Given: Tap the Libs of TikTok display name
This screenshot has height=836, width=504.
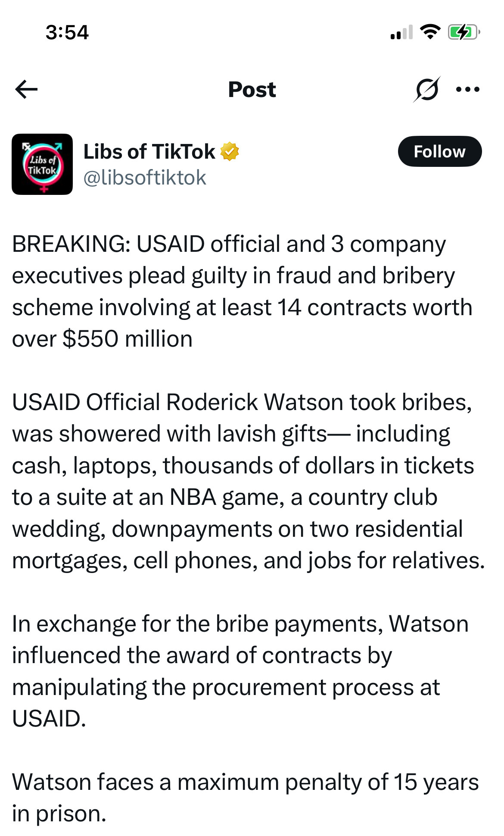Looking at the screenshot, I should click(149, 151).
